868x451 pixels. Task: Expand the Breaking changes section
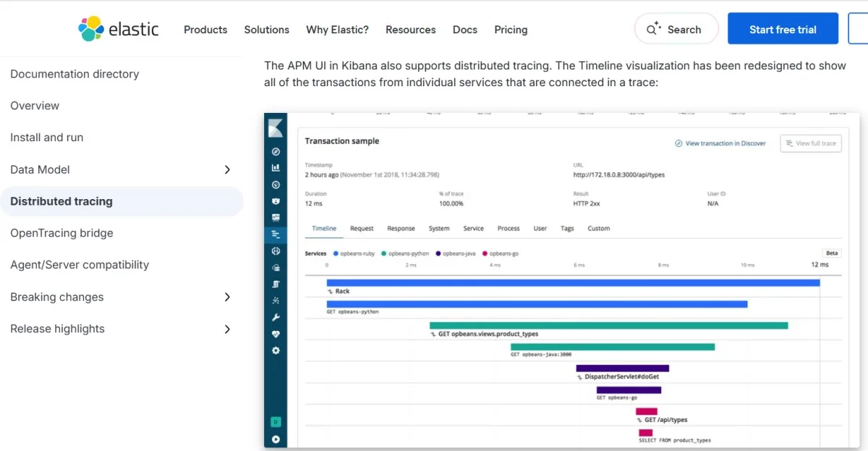[227, 297]
